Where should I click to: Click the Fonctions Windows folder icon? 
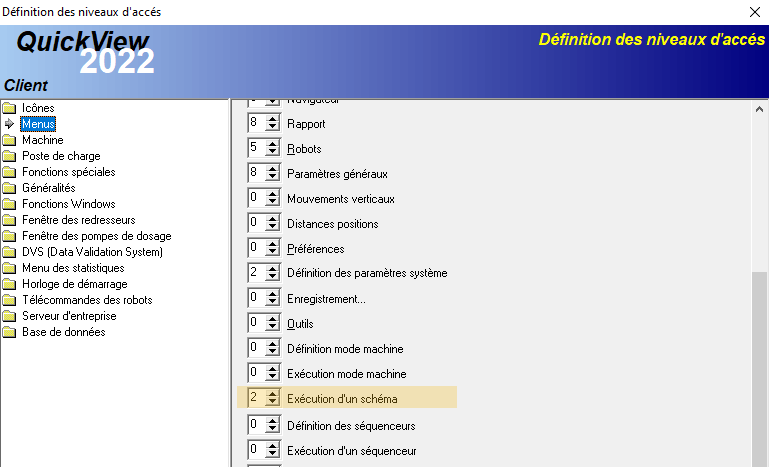pyautogui.click(x=9, y=204)
